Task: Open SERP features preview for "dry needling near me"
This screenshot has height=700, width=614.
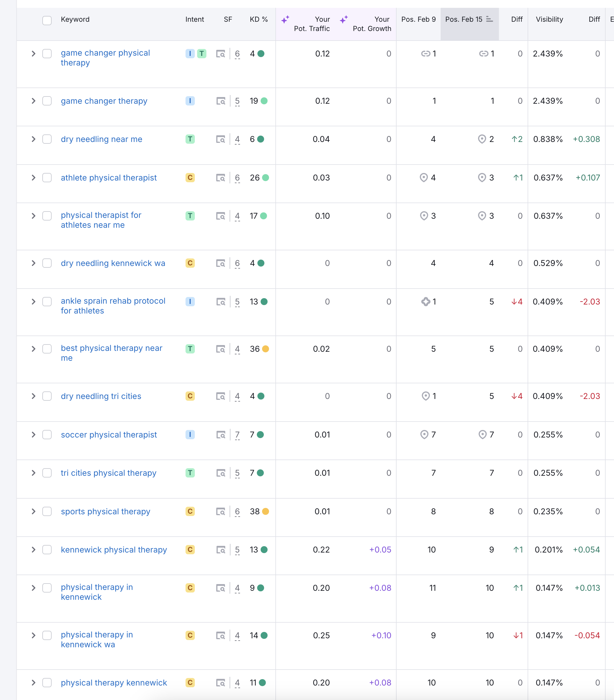Action: coord(221,139)
